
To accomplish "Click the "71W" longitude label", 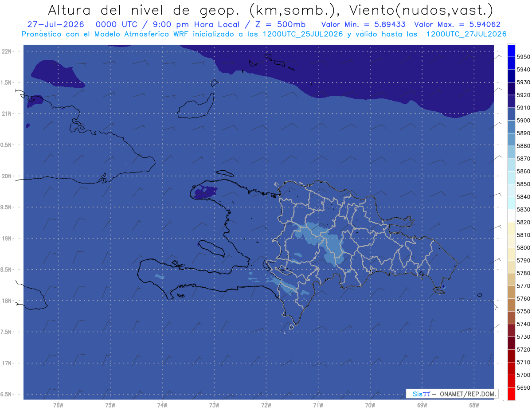I will [318, 405].
